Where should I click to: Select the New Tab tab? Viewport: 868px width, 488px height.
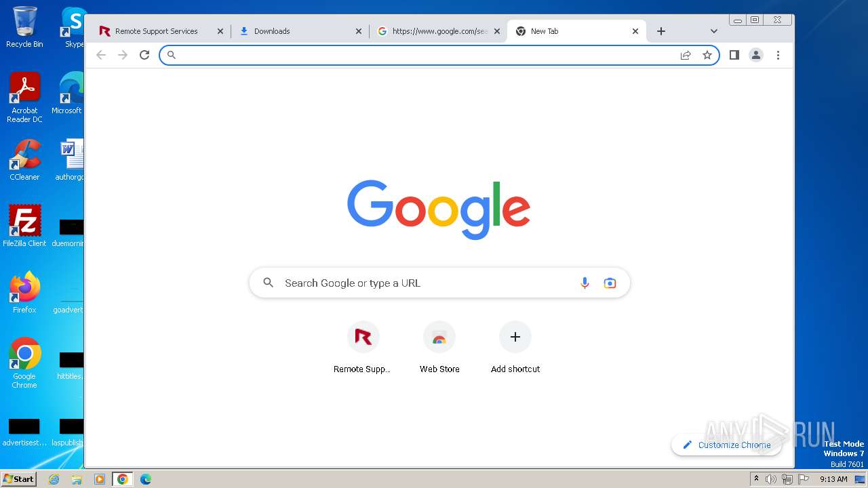(576, 31)
